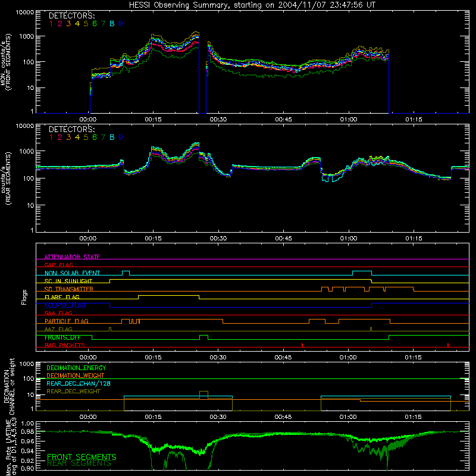This screenshot has height=476, width=476.
Task: Click detector number 1 in the front segments legend
Action: point(51,24)
